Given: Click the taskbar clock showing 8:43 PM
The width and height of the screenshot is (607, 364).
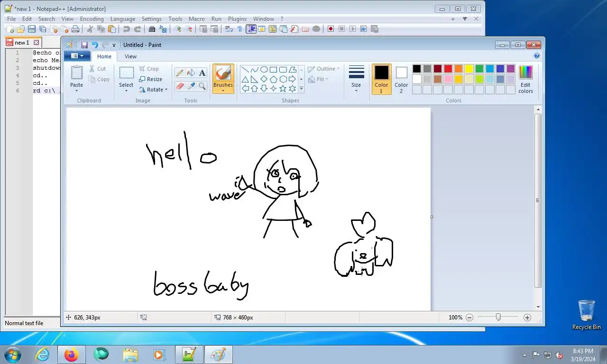Looking at the screenshot, I should click(583, 355).
